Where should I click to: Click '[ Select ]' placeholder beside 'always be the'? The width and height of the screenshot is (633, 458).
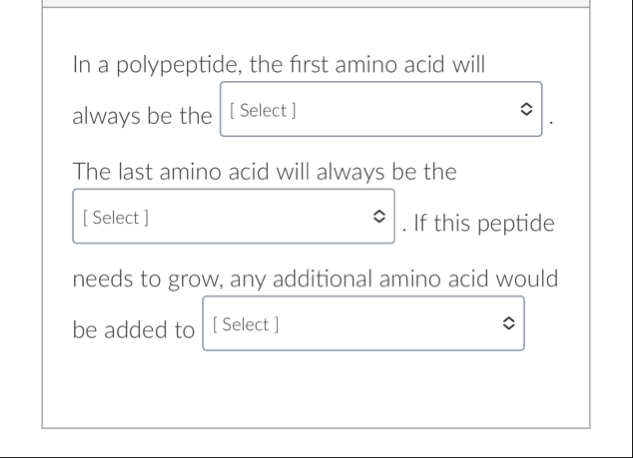coord(258,110)
